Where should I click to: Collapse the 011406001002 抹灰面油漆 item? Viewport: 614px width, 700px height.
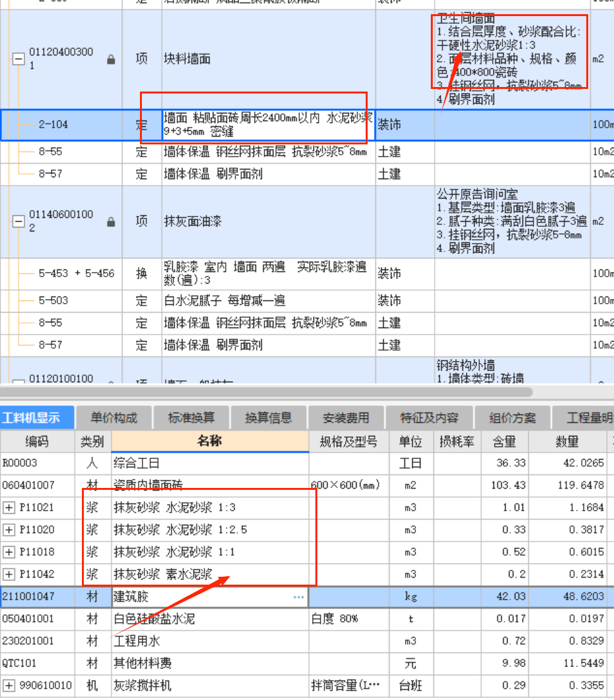[18, 221]
